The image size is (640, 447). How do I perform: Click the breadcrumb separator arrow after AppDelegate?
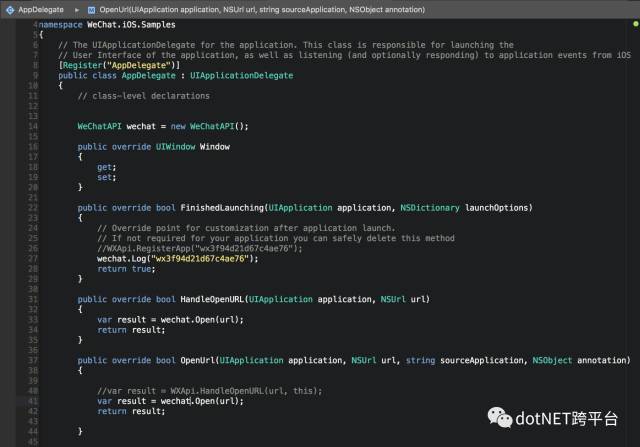(76, 9)
